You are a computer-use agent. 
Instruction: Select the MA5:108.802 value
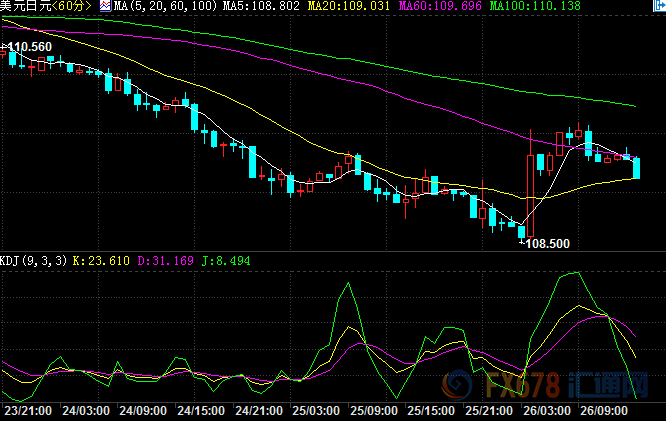click(261, 6)
